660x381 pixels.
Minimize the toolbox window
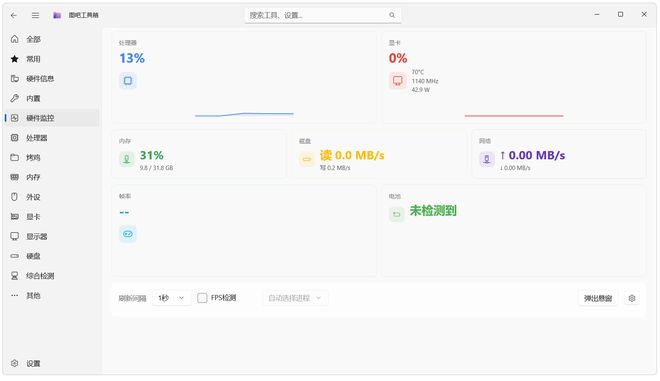tap(597, 14)
